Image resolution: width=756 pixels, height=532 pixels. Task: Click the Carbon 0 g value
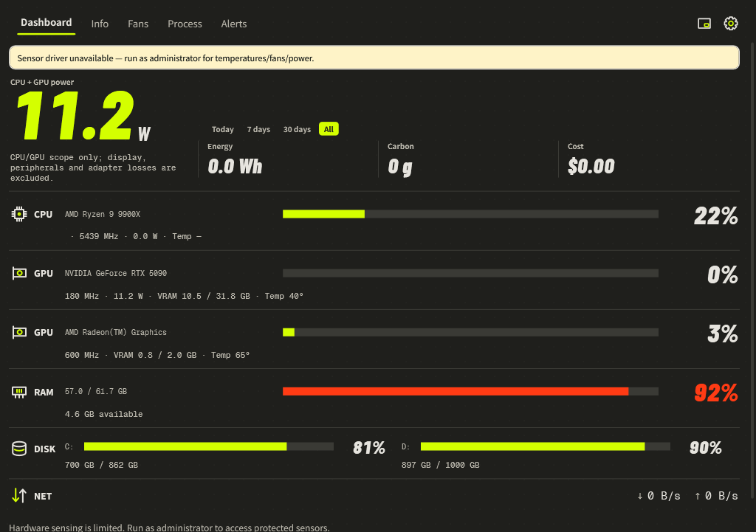400,167
